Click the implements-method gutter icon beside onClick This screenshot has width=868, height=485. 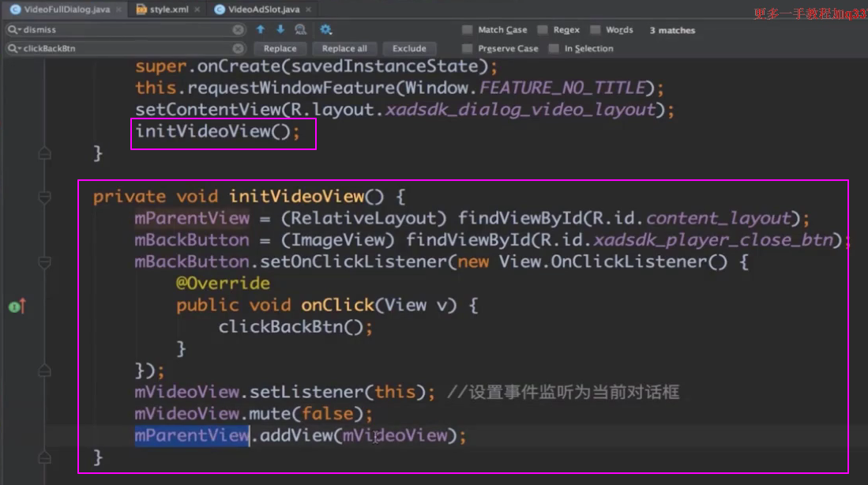pos(17,306)
